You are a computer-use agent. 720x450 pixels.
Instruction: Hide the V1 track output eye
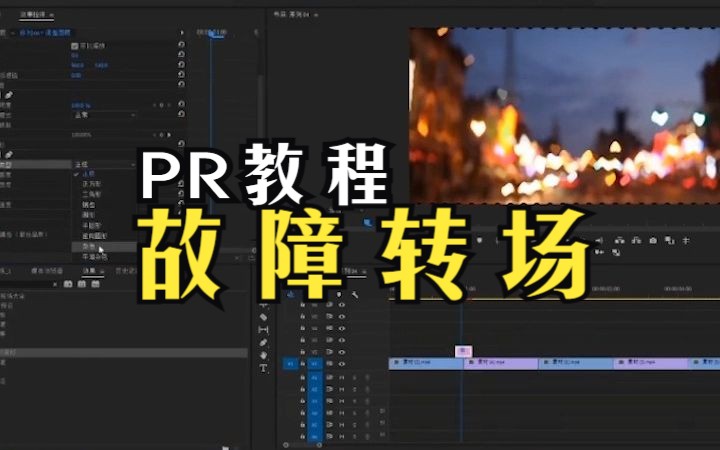click(342, 364)
